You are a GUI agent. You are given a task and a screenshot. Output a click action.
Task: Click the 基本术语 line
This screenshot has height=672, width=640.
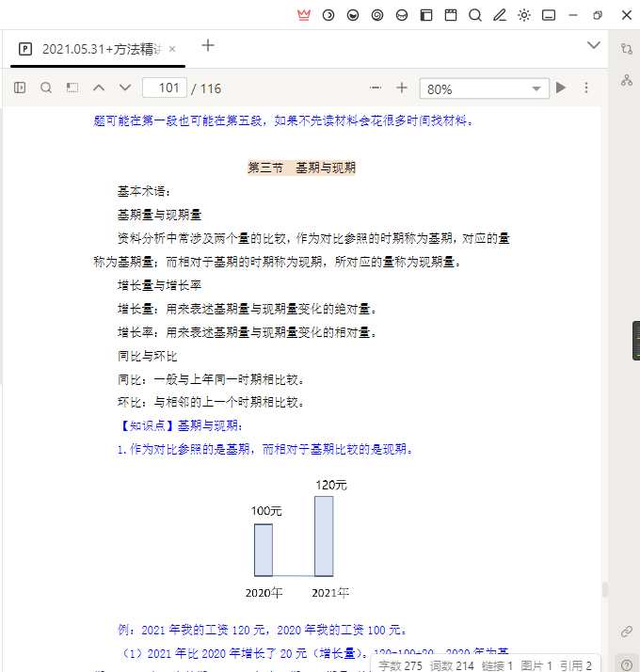(x=144, y=191)
